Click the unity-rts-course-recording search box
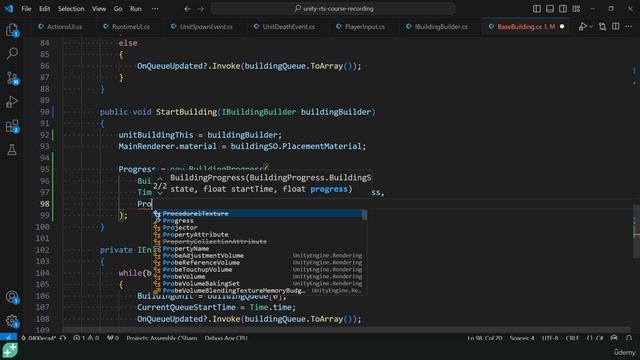Image resolution: width=640 pixels, height=360 pixels. tap(333, 9)
